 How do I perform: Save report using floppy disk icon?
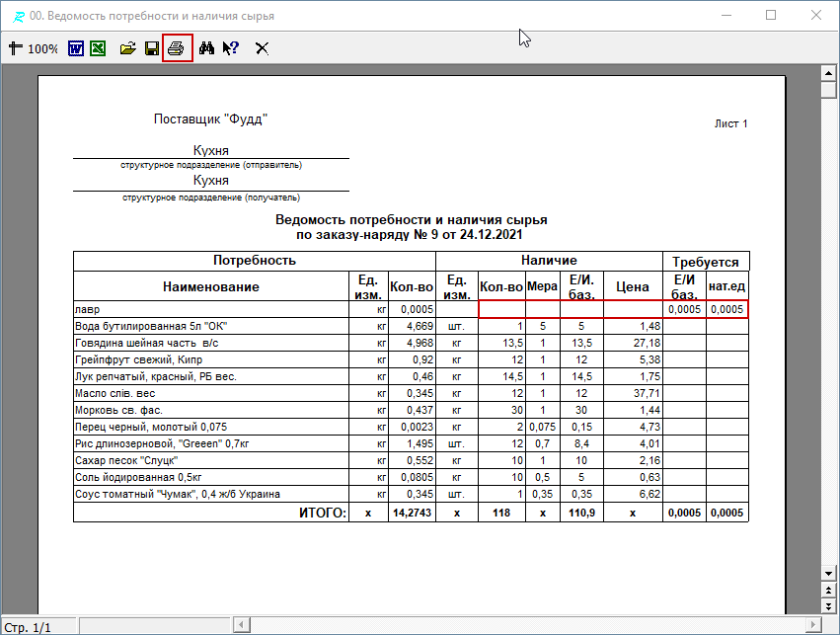pyautogui.click(x=151, y=47)
